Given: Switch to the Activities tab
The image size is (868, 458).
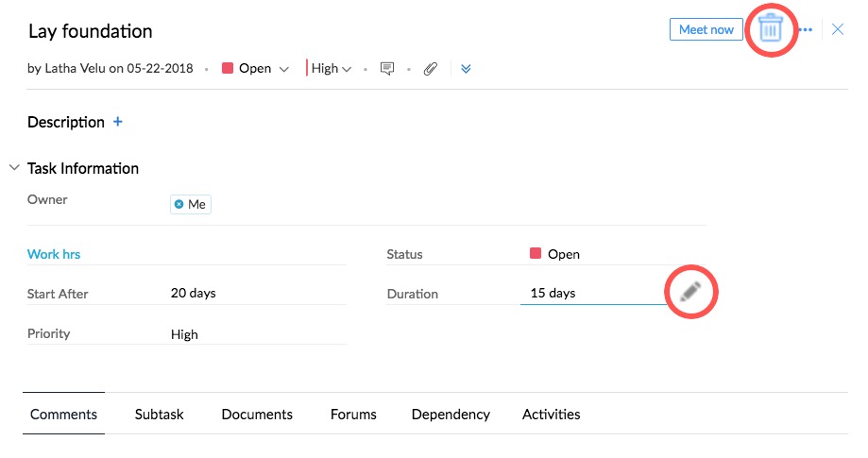Looking at the screenshot, I should pyautogui.click(x=551, y=414).
